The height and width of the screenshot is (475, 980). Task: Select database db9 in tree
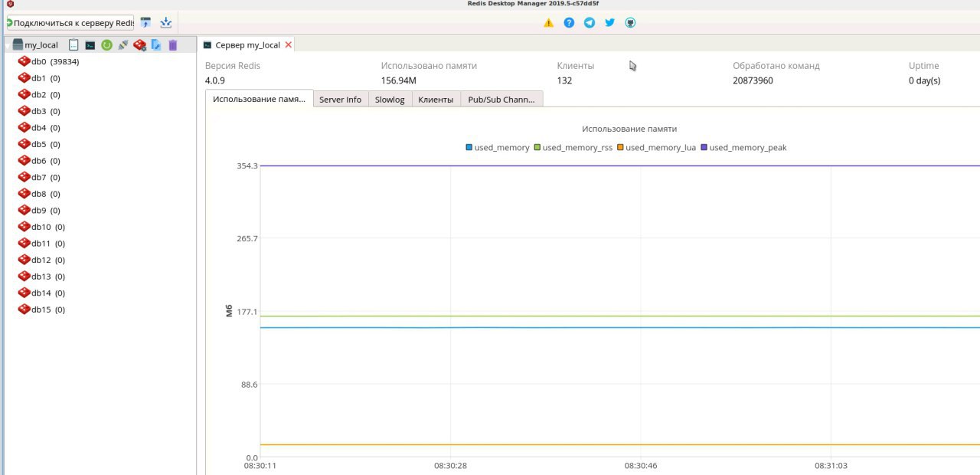click(x=40, y=211)
